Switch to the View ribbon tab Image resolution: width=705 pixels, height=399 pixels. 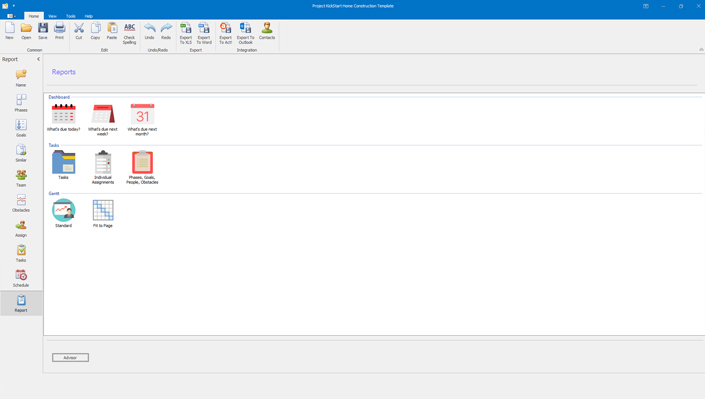click(52, 16)
